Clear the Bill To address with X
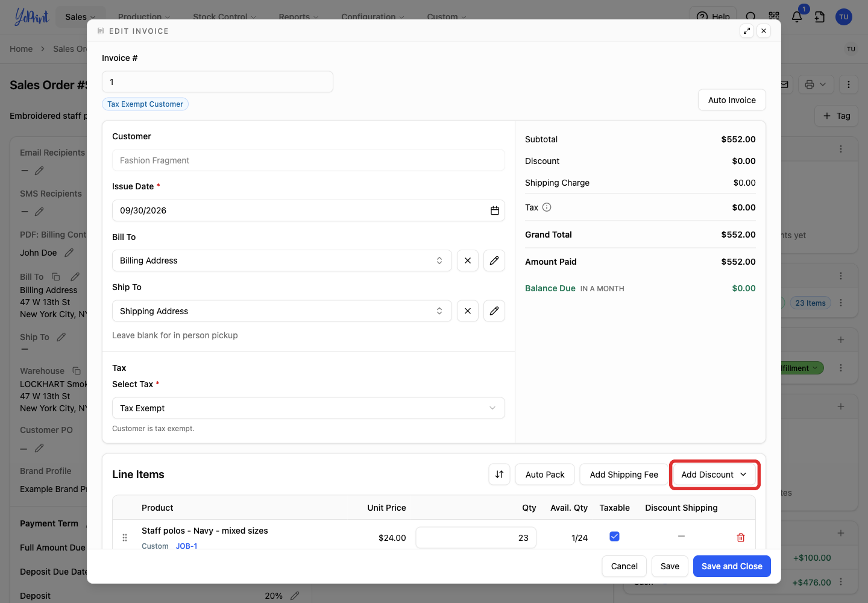 click(468, 260)
